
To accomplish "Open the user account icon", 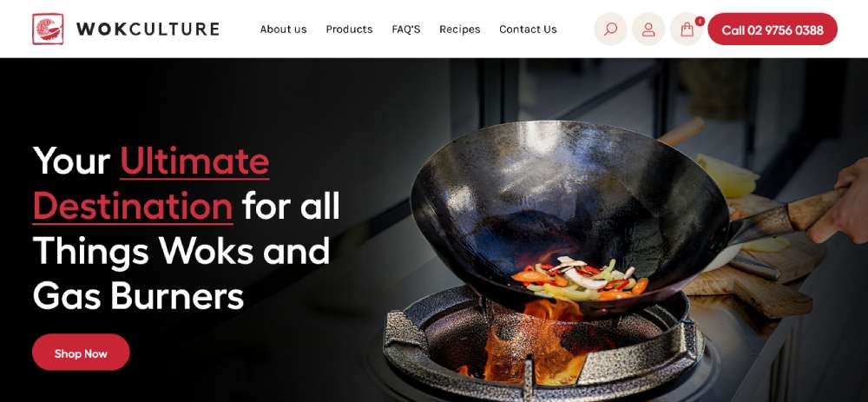I will [x=648, y=29].
